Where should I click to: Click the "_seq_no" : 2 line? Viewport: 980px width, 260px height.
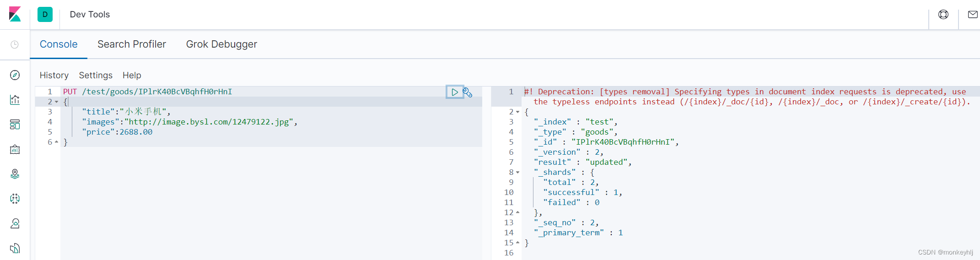click(566, 222)
